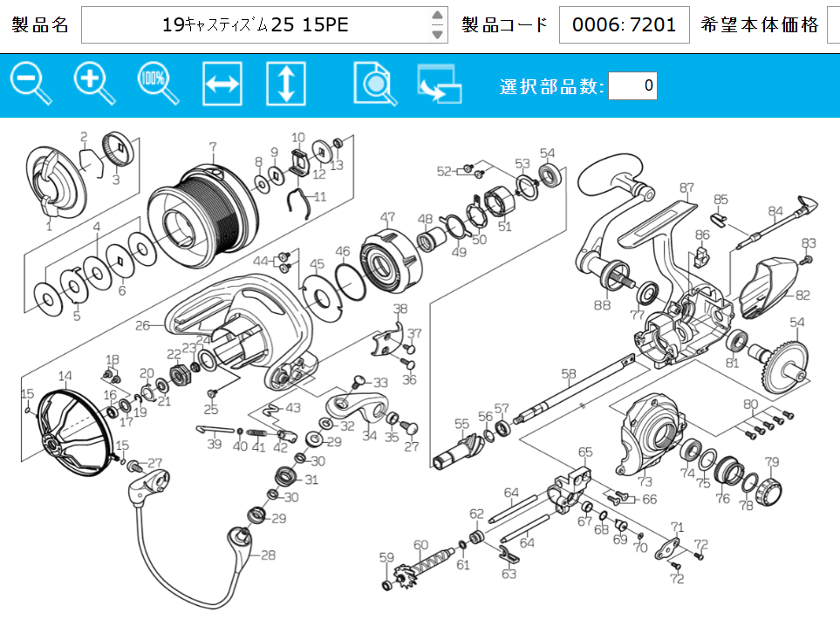Viewport: 840px width, 626px height.
Task: Click the selected parts count field
Action: 632,85
